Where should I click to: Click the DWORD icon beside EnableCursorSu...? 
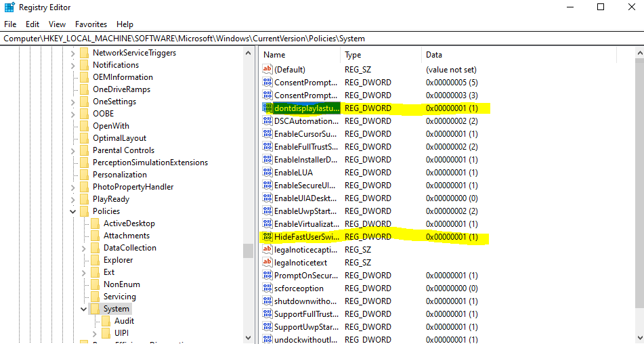[x=267, y=134]
